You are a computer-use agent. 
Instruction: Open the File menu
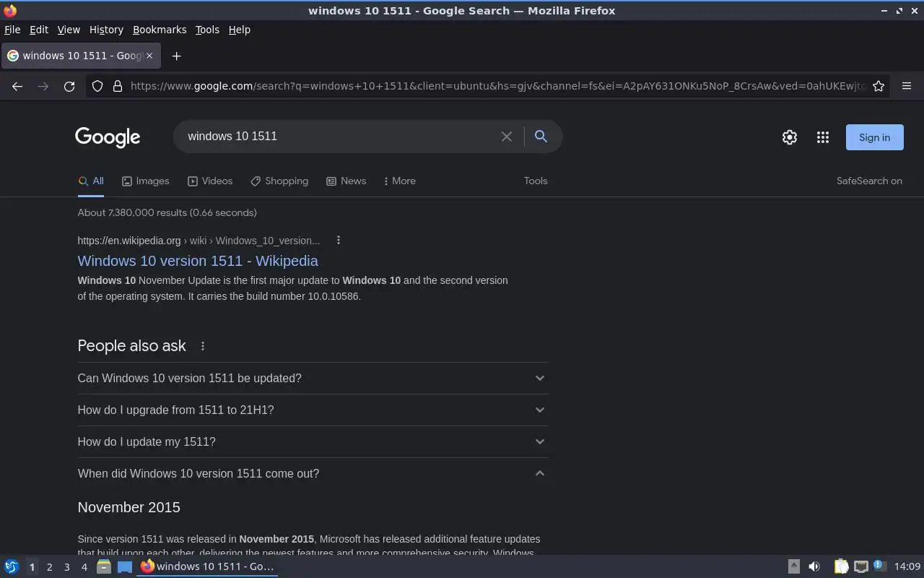click(12, 30)
